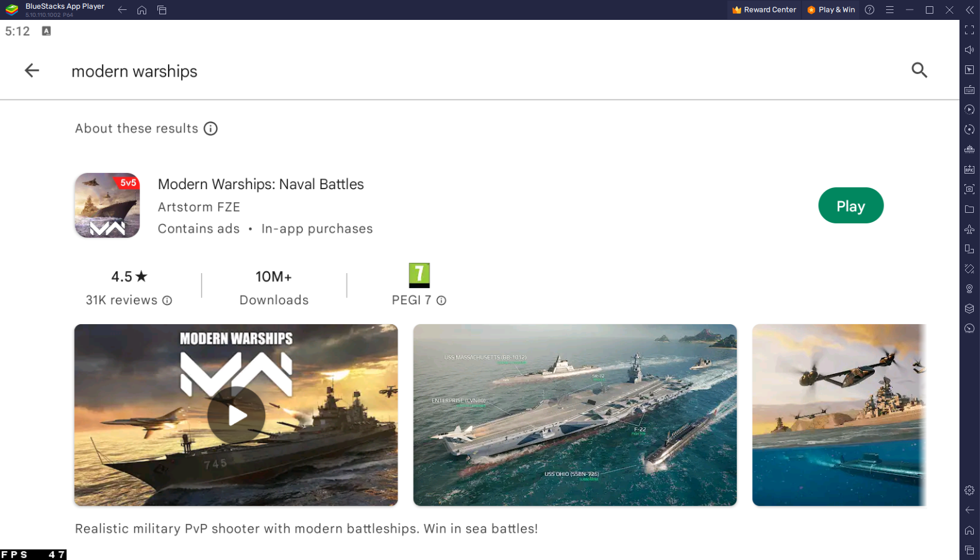Viewport: 980px width, 560px height.
Task: Open keyboard controls icon in sidebar
Action: [969, 90]
